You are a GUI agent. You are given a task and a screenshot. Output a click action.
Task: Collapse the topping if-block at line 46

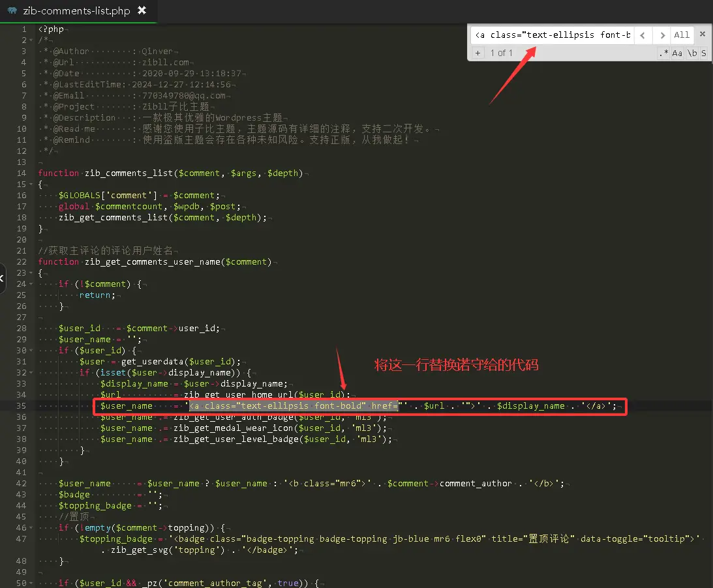pos(31,528)
